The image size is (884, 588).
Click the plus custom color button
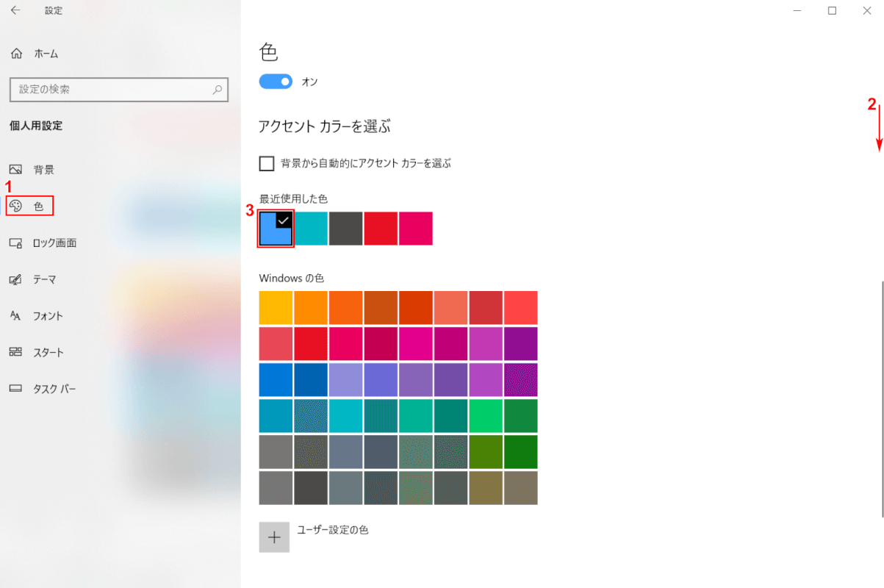coord(274,537)
